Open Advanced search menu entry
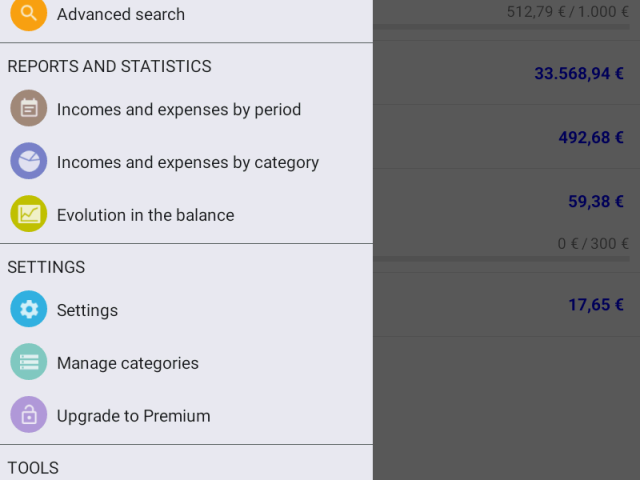The width and height of the screenshot is (640, 480). coord(121,14)
